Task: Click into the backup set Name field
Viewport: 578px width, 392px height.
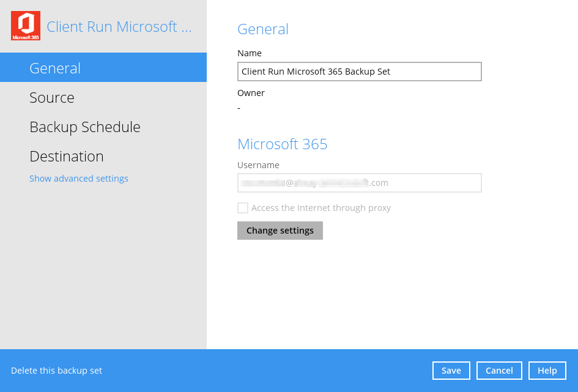Action: point(359,72)
